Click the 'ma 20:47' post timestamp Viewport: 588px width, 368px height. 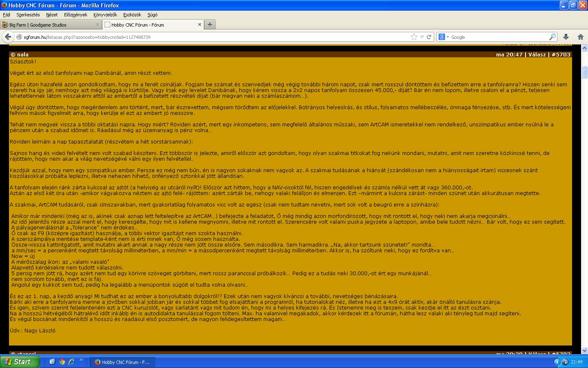509,54
